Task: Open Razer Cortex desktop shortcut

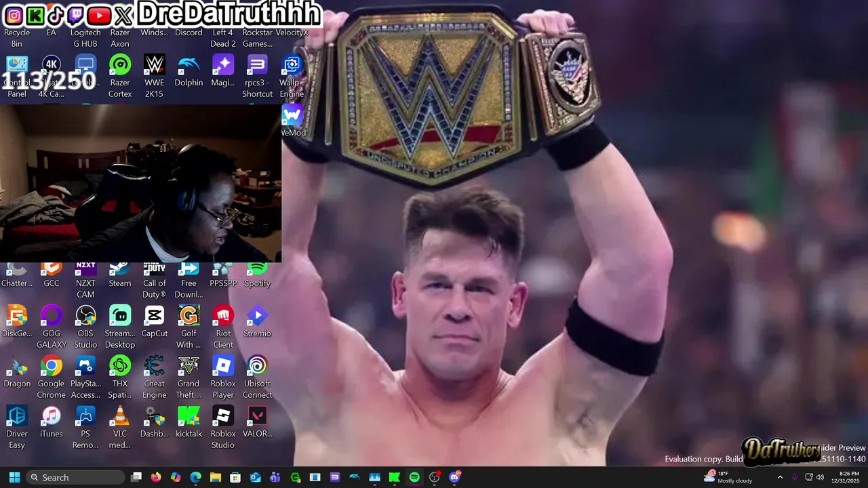Action: [x=120, y=77]
